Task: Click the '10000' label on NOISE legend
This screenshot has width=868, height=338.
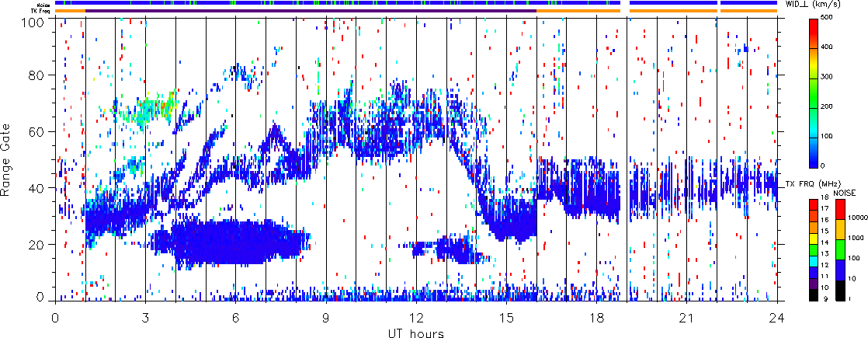Action: 858,218
